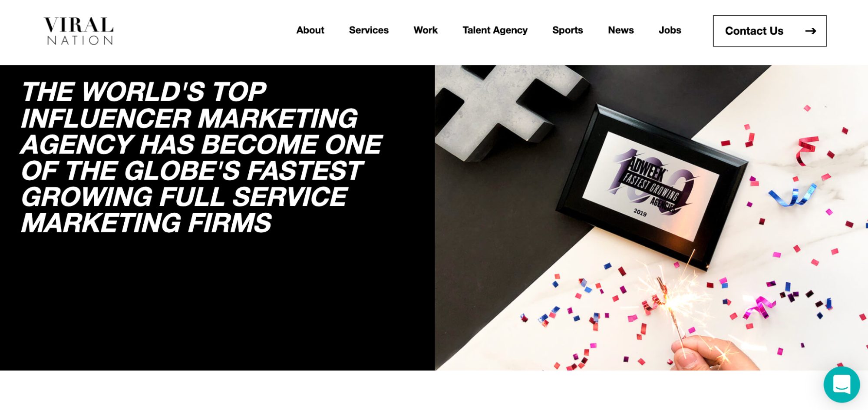This screenshot has width=868, height=410.
Task: Open the Jobs link
Action: coord(670,30)
